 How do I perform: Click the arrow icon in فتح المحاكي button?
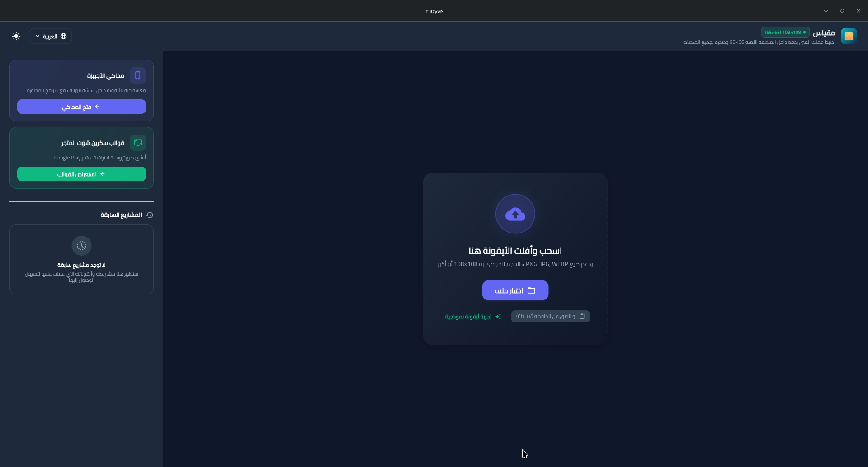pyautogui.click(x=97, y=107)
